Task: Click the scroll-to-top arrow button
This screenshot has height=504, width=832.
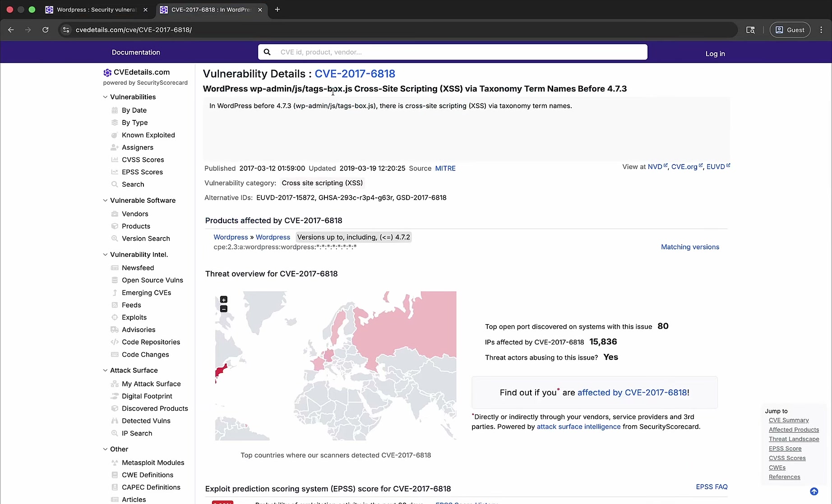Action: (814, 491)
